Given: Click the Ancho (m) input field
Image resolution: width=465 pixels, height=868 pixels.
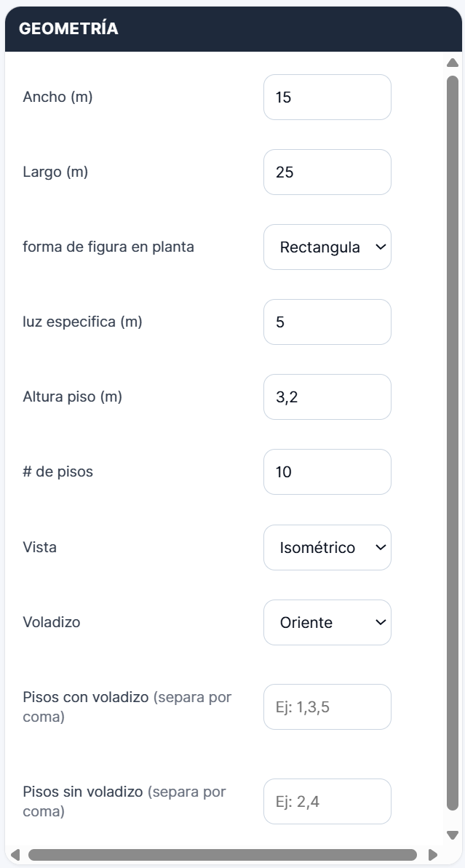Looking at the screenshot, I should 327,97.
